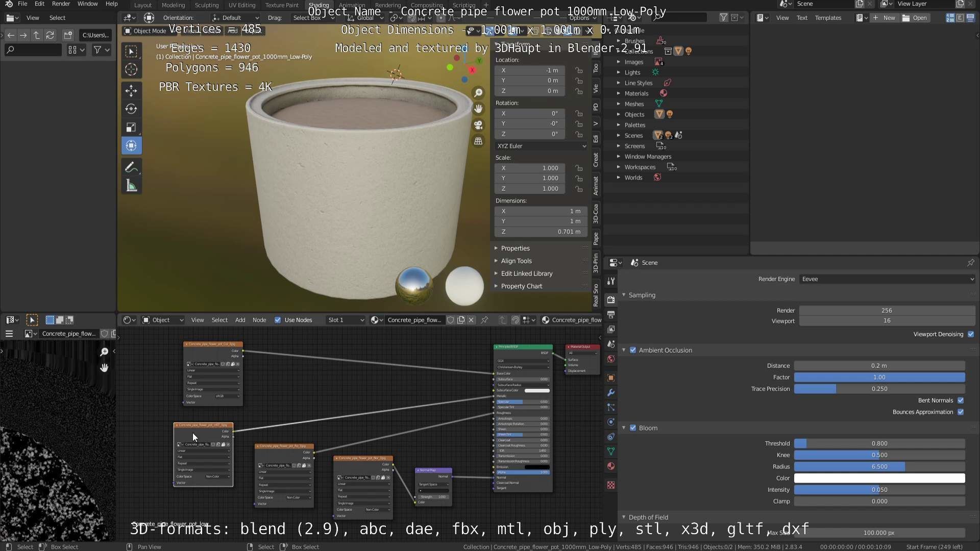Disable the Ambient Occlusion checkbox
Image resolution: width=980 pixels, height=551 pixels.
[633, 350]
